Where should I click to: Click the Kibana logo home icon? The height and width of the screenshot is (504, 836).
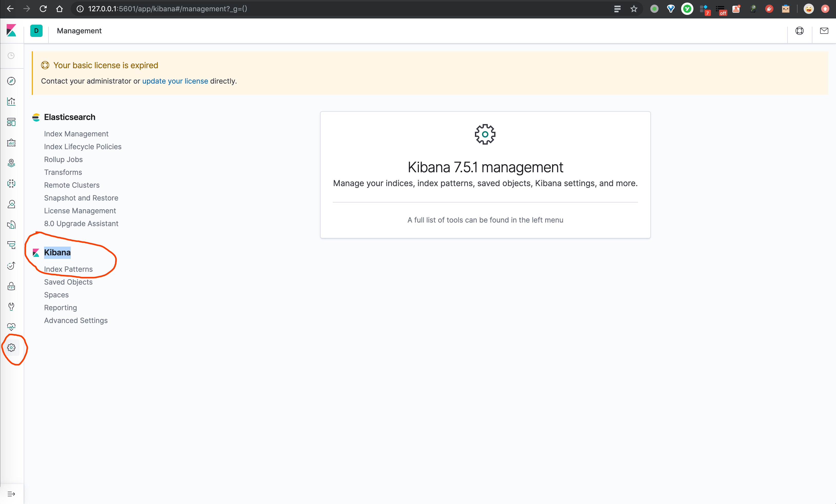tap(11, 31)
